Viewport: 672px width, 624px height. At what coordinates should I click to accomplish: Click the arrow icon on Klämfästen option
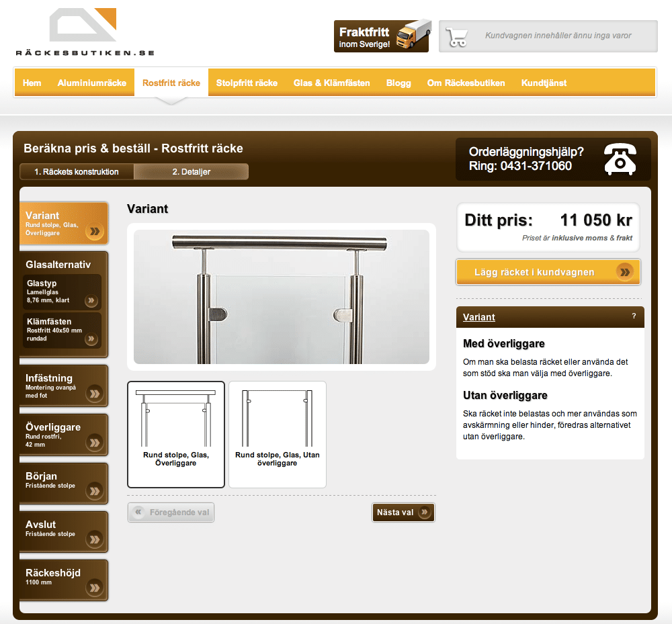click(x=91, y=339)
